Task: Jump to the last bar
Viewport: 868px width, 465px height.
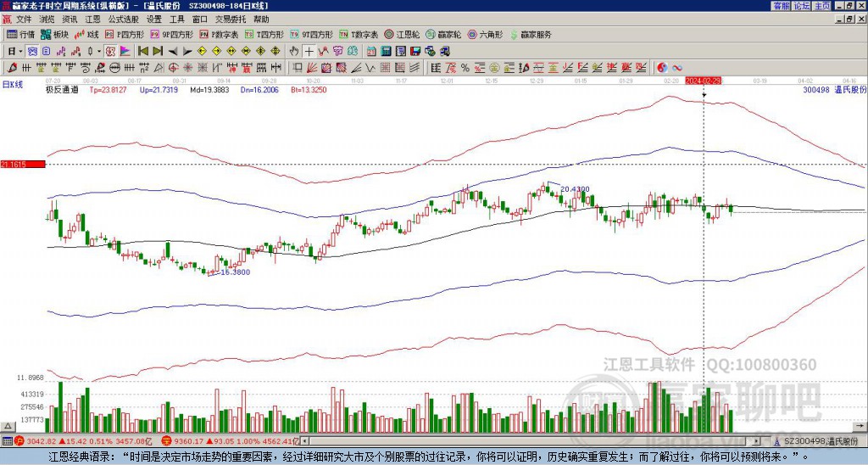Action: click(158, 51)
